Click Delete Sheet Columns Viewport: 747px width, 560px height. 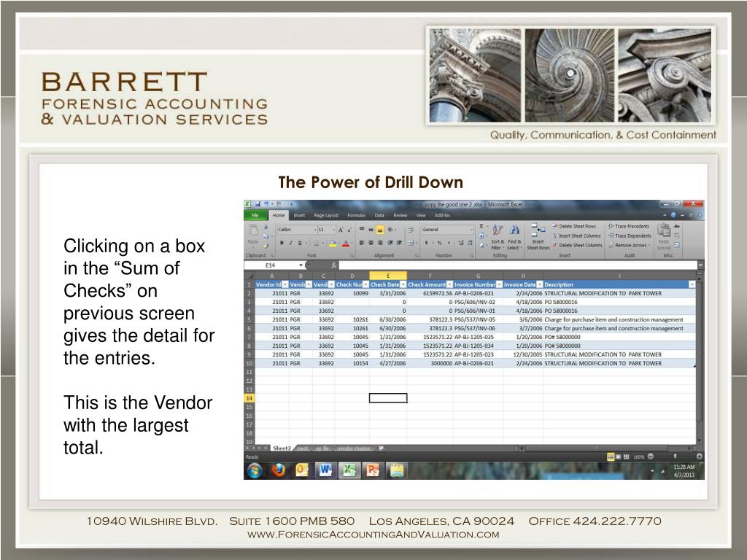click(578, 245)
